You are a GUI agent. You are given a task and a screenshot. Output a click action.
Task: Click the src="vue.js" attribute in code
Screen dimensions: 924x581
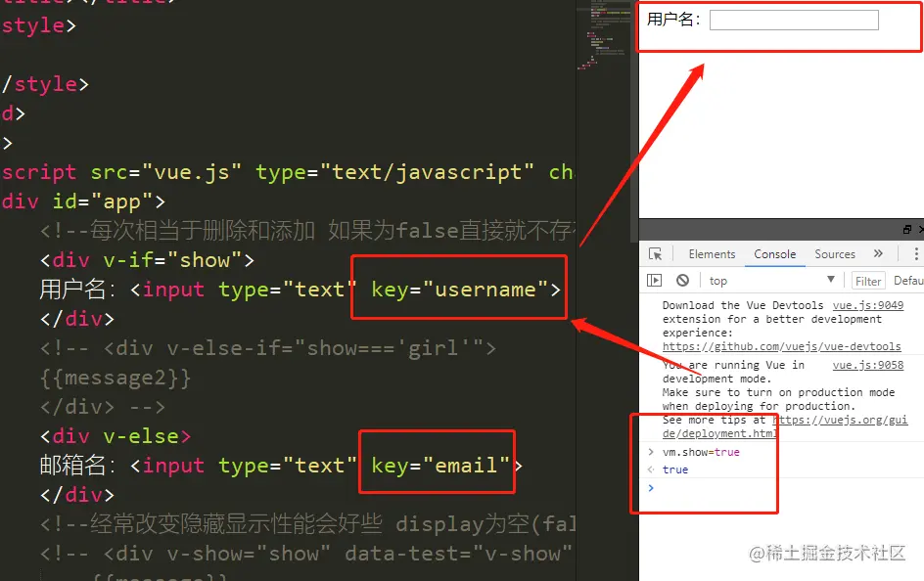coord(166,172)
